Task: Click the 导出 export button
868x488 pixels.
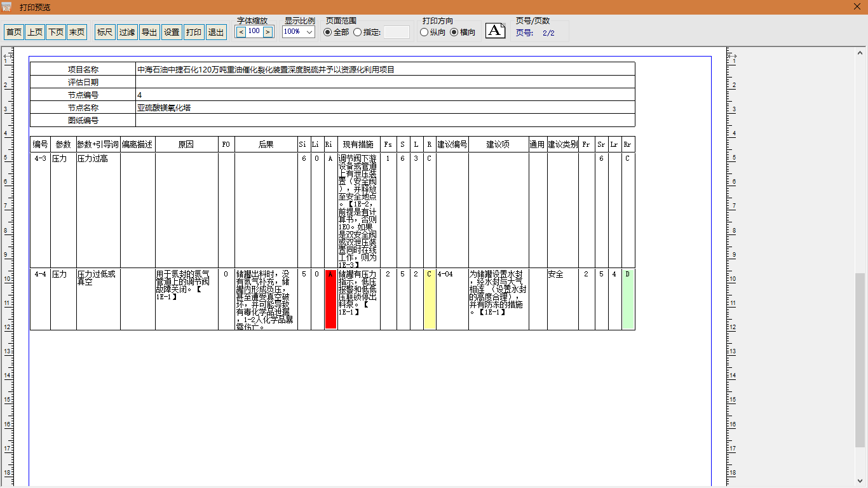Action: click(x=149, y=32)
